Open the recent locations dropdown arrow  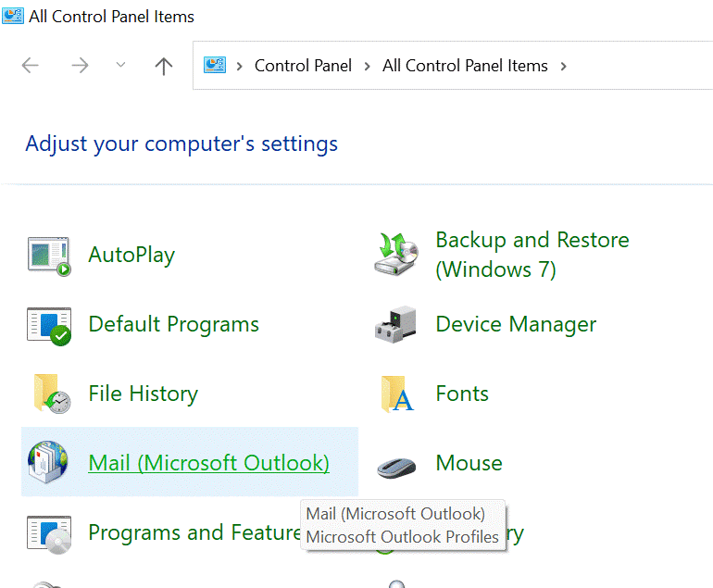click(x=120, y=65)
